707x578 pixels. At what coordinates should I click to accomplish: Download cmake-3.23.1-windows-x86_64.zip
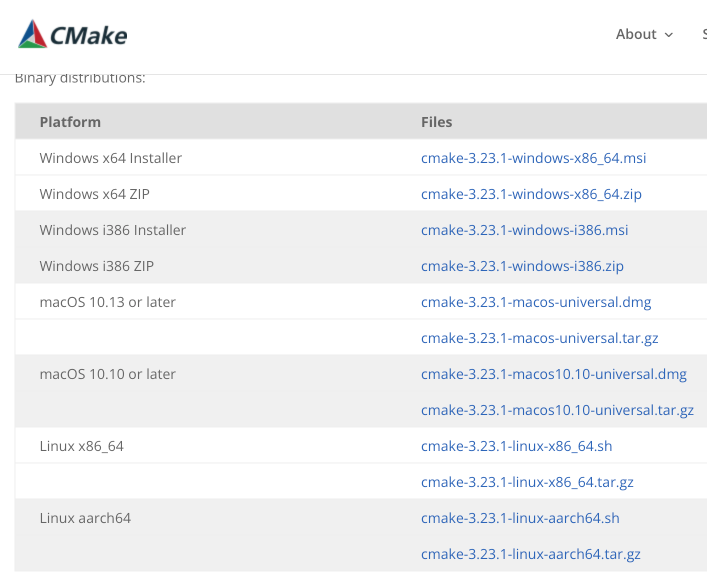click(x=531, y=194)
